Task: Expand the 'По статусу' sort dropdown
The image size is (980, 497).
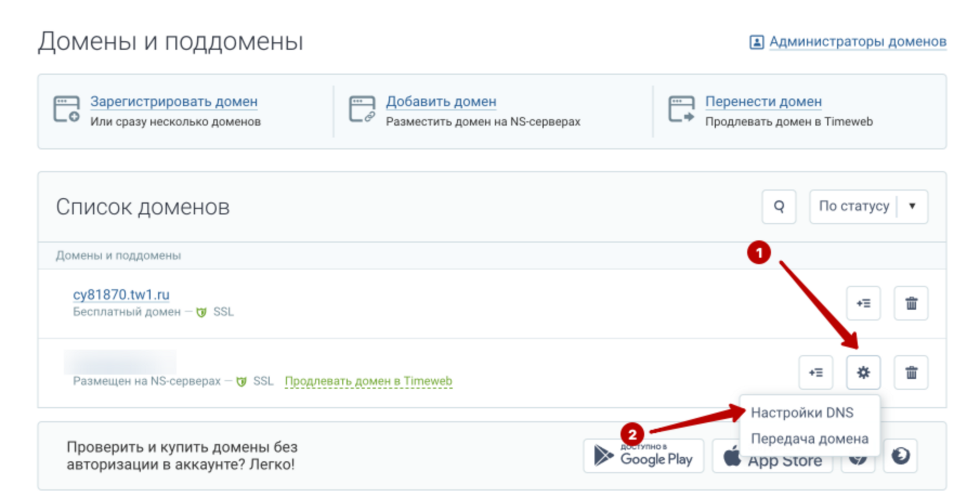Action: pos(853,206)
